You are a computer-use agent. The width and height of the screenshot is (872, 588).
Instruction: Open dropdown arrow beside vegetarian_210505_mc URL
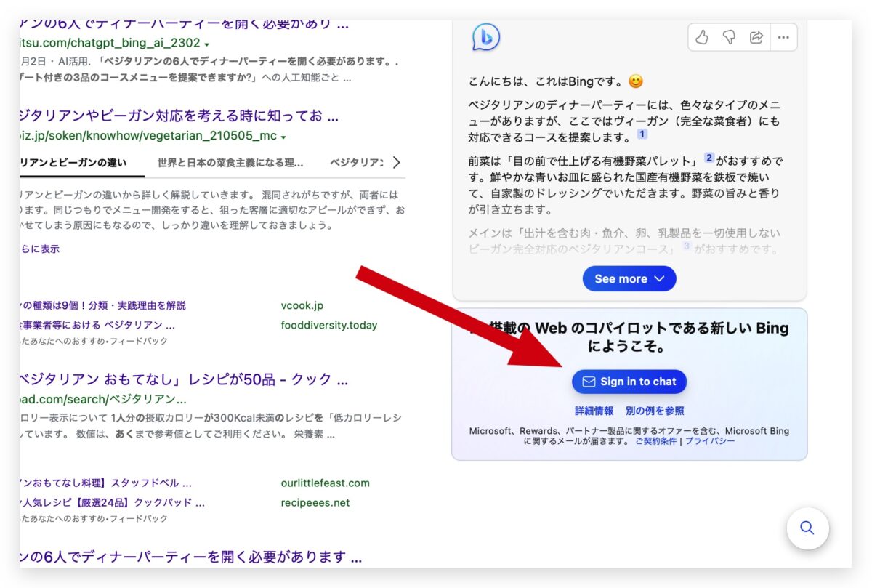coord(283,137)
